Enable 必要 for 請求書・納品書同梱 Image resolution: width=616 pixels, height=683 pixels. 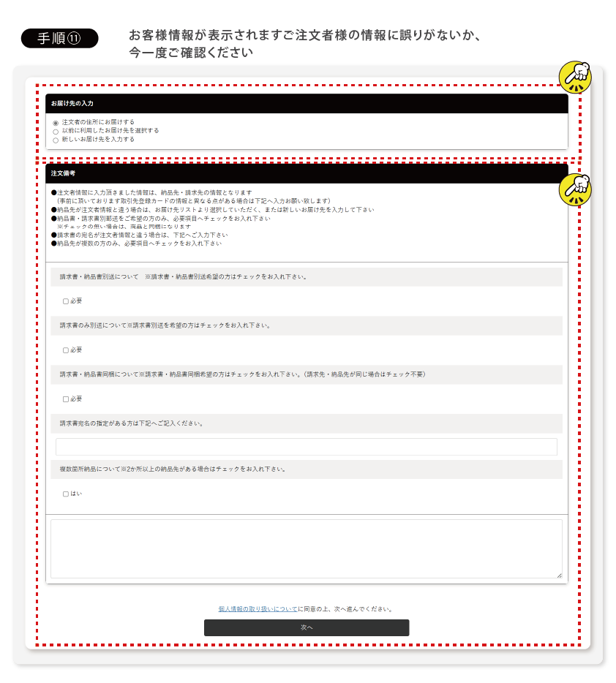pos(66,399)
